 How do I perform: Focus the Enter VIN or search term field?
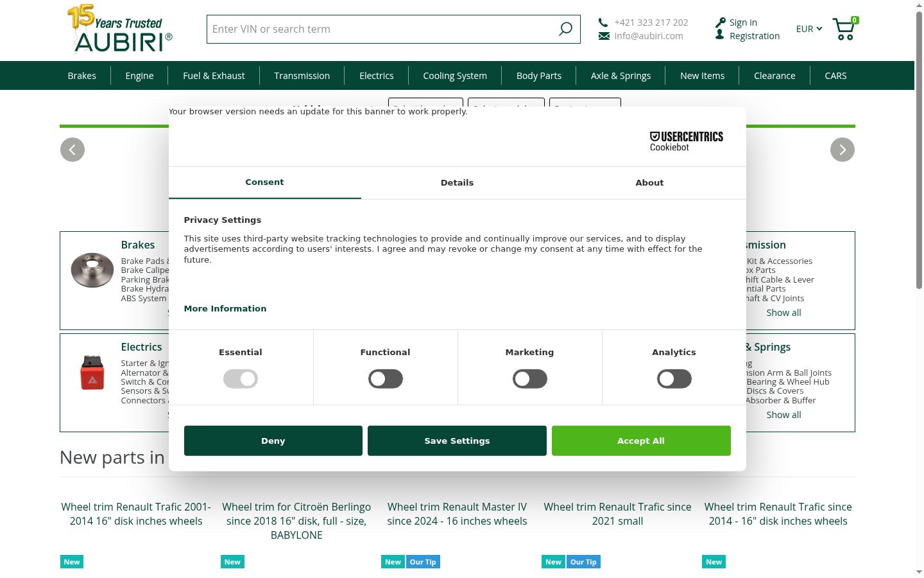click(x=393, y=29)
